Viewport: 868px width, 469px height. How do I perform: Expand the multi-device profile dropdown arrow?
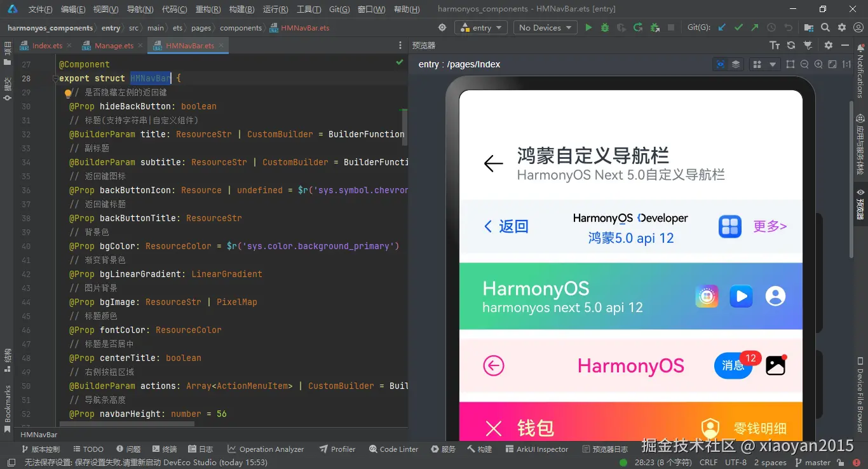click(773, 64)
